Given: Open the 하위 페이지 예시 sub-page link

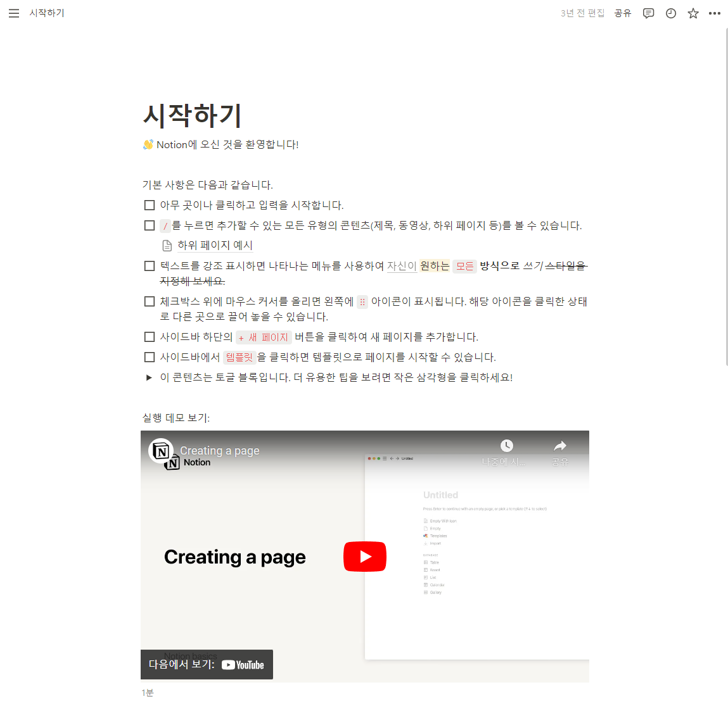Looking at the screenshot, I should pyautogui.click(x=215, y=245).
